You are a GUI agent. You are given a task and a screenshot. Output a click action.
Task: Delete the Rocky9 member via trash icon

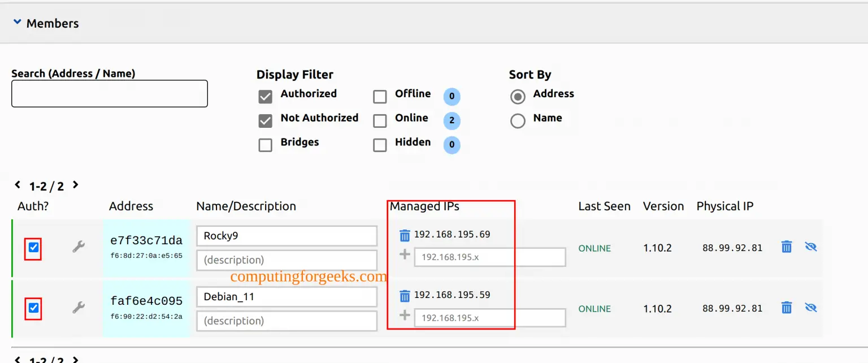point(785,247)
